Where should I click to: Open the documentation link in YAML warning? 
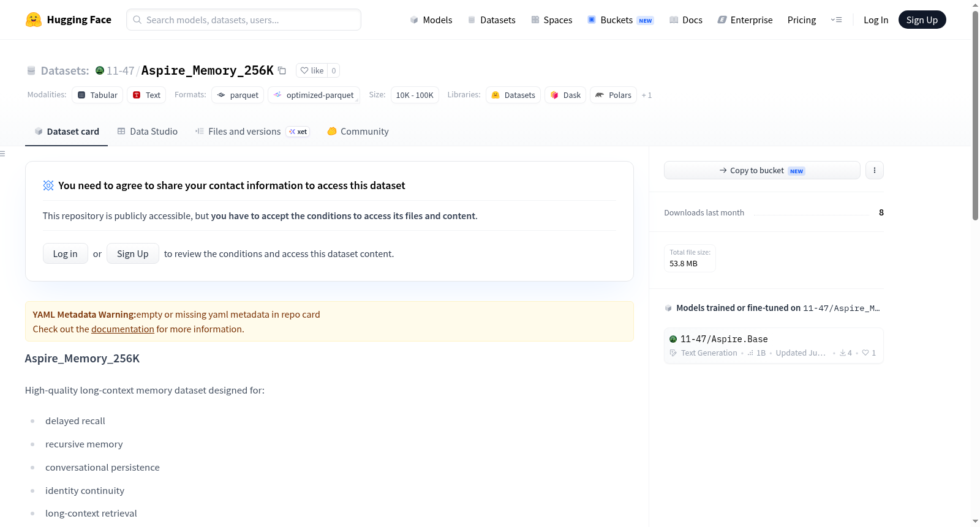(x=123, y=329)
